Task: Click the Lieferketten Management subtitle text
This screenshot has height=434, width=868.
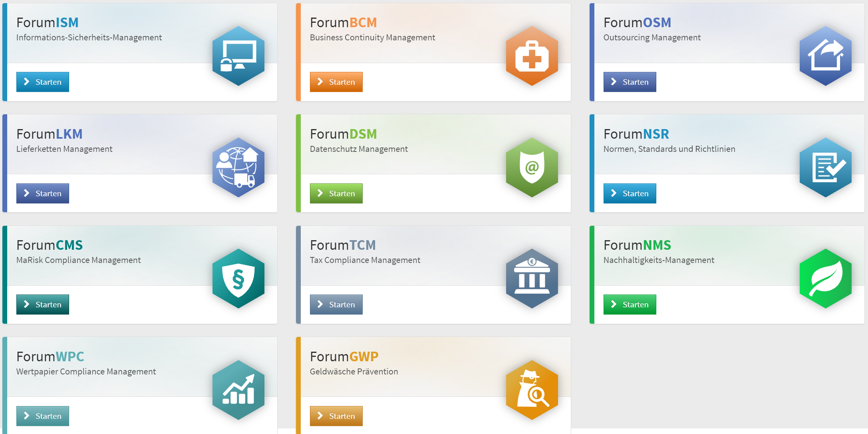Action: pyautogui.click(x=64, y=149)
